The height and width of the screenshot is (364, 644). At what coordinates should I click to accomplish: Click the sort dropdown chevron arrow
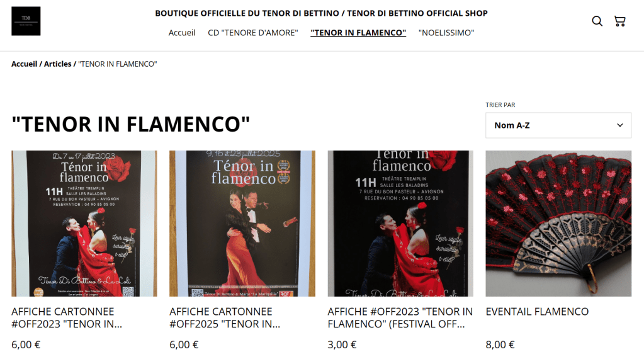(x=620, y=125)
